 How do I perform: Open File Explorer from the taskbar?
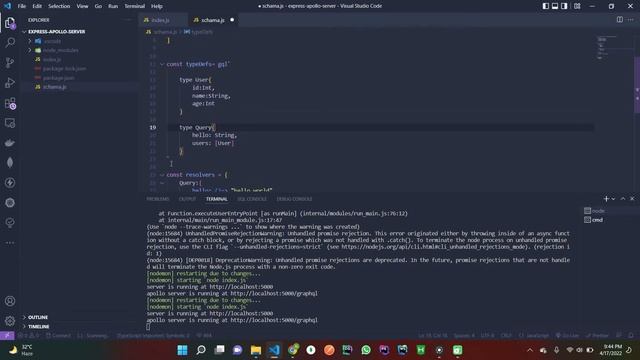click(x=256, y=350)
